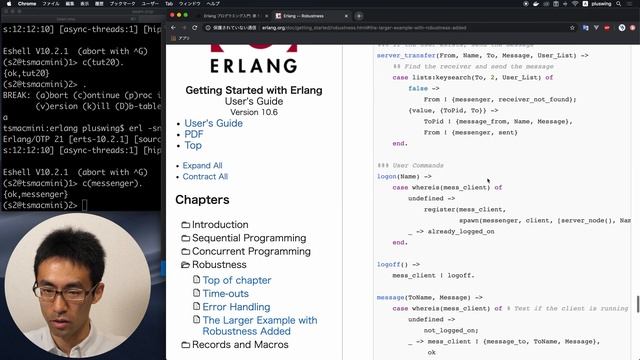Open the Chrome profile avatar
Viewport: 640px width, 360px height.
622,28
